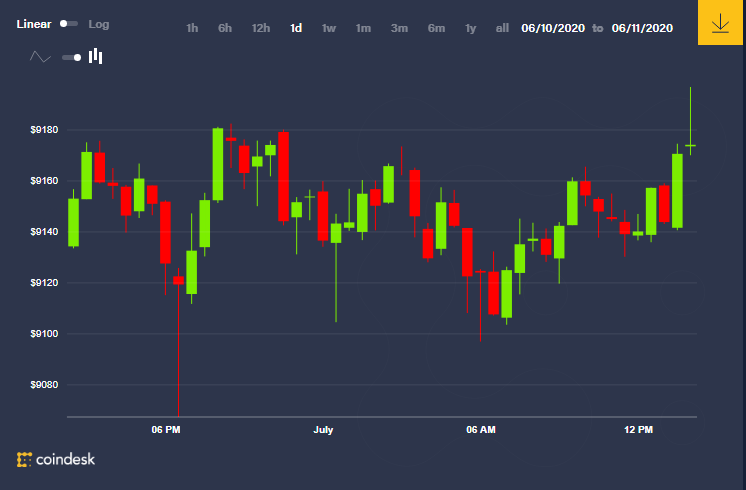Switch to the 6m time range
The width and height of the screenshot is (746, 490).
coord(436,28)
